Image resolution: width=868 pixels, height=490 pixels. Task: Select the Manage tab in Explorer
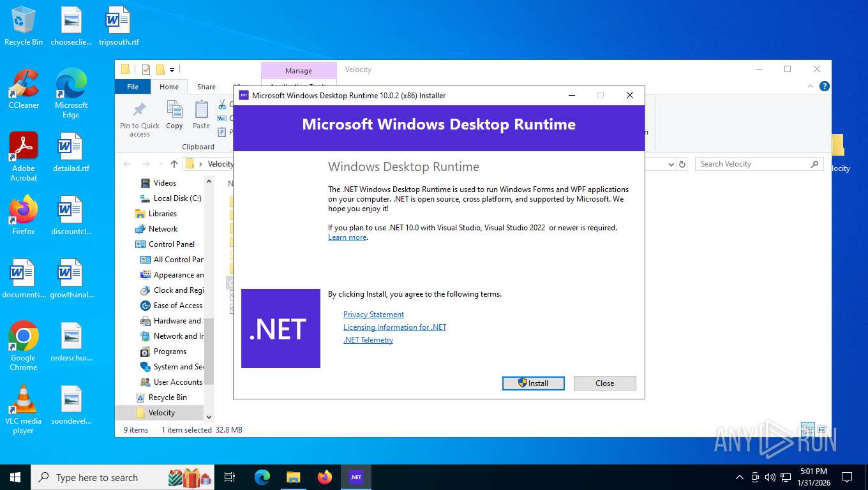point(299,71)
